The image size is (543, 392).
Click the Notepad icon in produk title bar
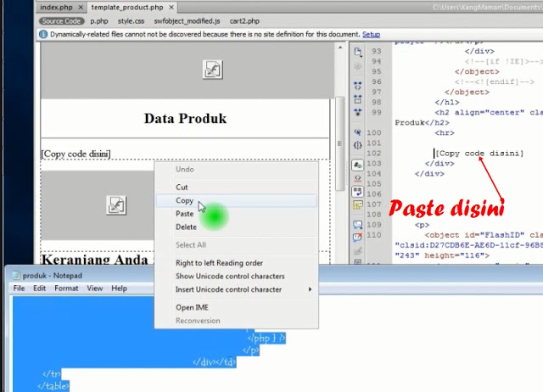click(x=16, y=275)
